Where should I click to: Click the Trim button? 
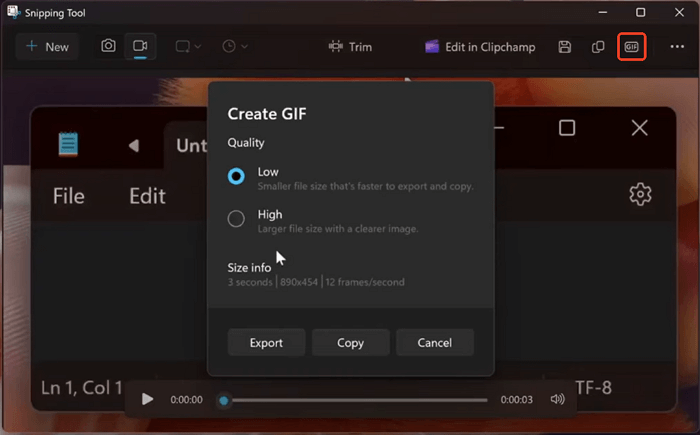click(x=350, y=47)
